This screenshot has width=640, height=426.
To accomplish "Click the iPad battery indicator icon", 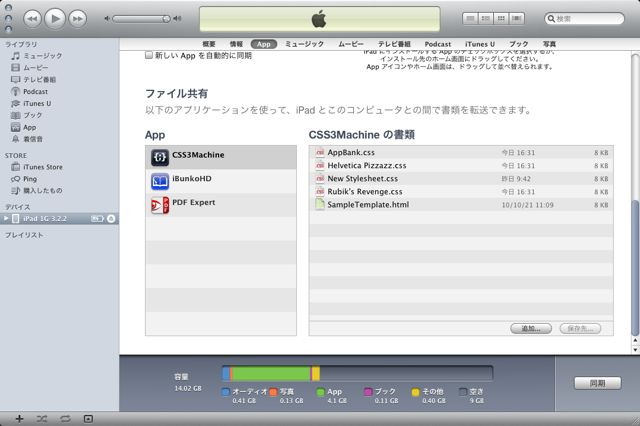I will (x=97, y=219).
